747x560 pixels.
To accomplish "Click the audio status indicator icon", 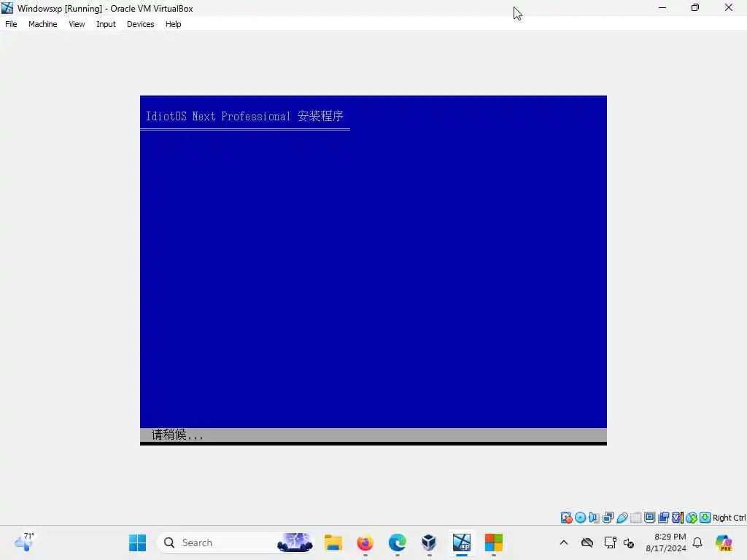I will click(x=594, y=518).
